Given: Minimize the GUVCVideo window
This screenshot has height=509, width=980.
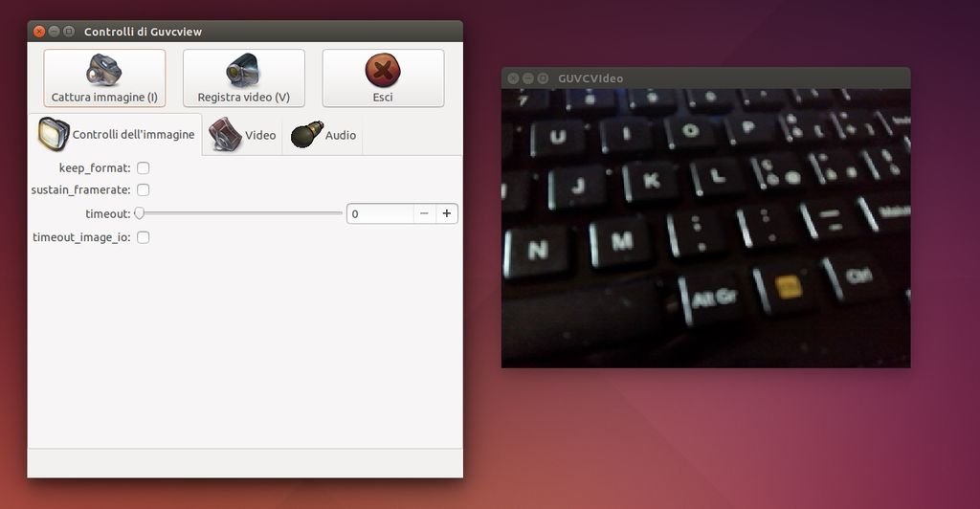Looking at the screenshot, I should point(528,78).
